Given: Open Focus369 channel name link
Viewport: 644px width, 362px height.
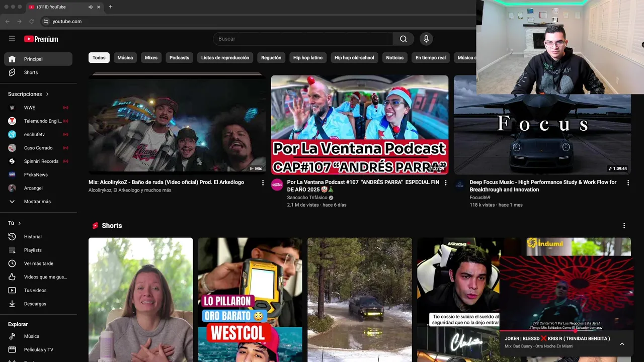Looking at the screenshot, I should point(480,198).
